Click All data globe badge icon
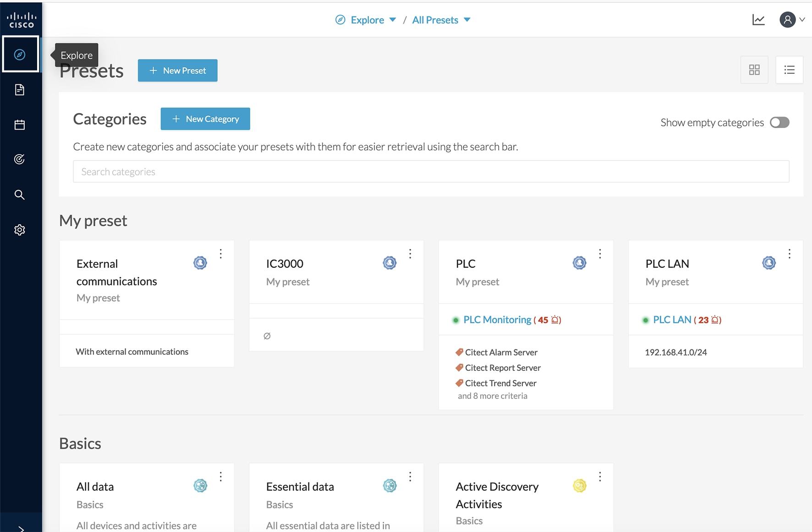The width and height of the screenshot is (812, 532). tap(200, 486)
